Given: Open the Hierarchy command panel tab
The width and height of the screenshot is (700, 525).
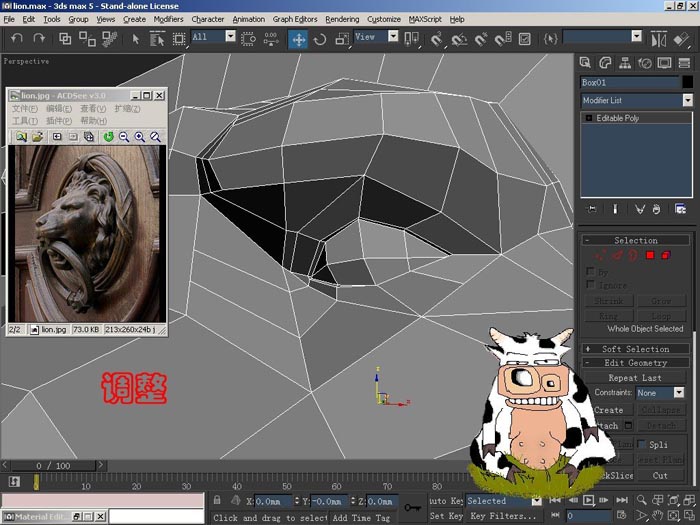Looking at the screenshot, I should tap(625, 63).
